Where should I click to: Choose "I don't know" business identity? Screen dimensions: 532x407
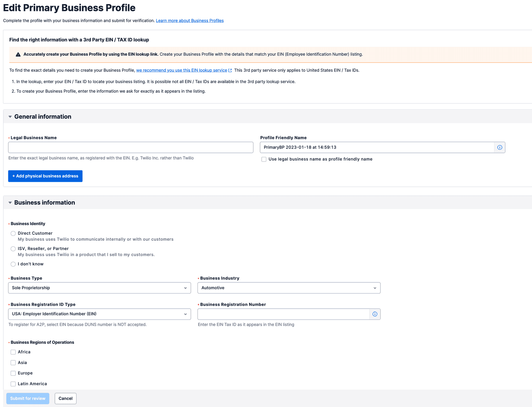coord(13,264)
